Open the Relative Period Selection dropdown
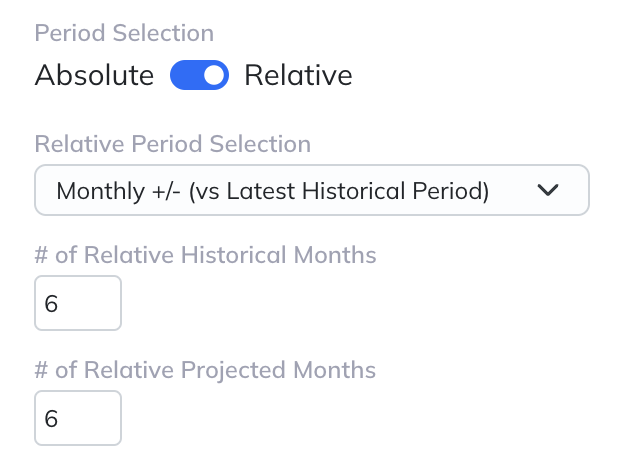 coord(311,190)
